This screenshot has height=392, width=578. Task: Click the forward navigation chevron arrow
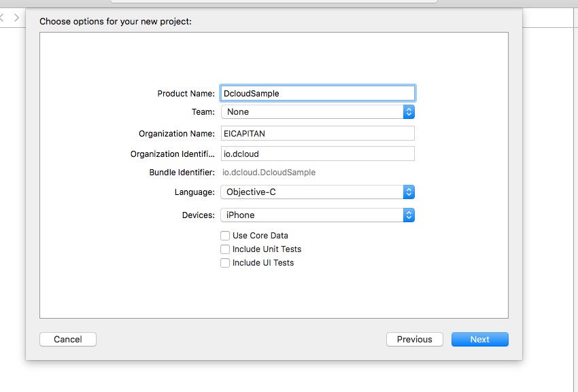pos(16,17)
